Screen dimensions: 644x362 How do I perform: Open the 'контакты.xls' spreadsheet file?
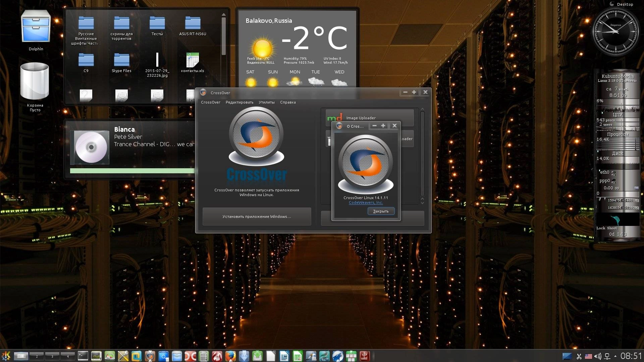point(193,63)
